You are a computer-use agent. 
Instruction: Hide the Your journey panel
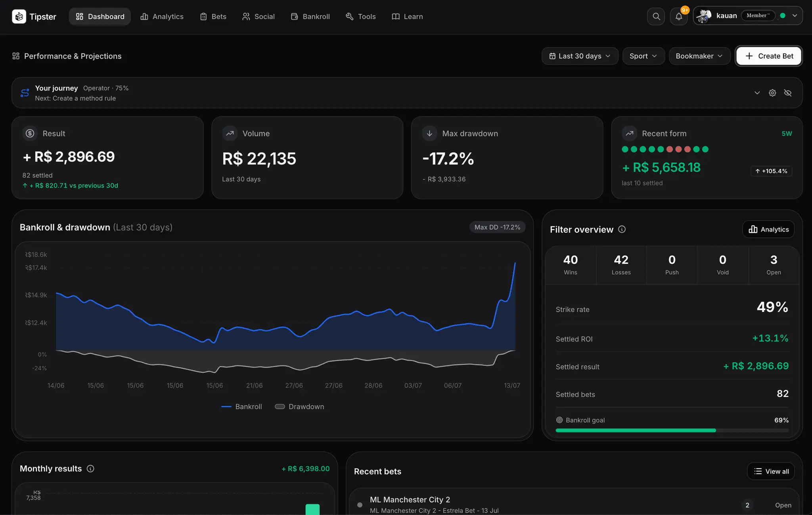click(x=788, y=93)
